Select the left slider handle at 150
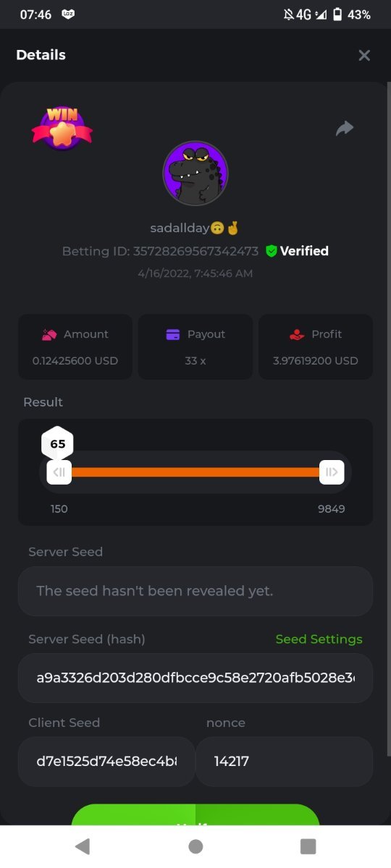The image size is (391, 868). click(x=59, y=472)
